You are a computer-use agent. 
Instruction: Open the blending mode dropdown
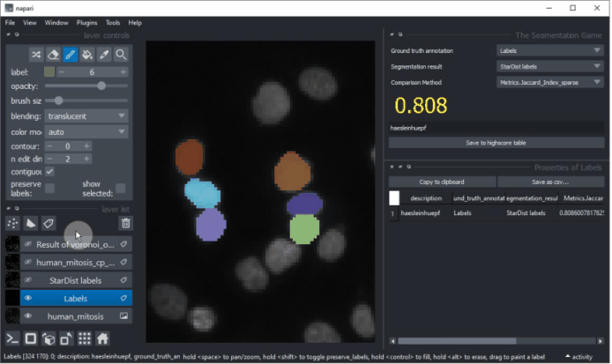86,116
